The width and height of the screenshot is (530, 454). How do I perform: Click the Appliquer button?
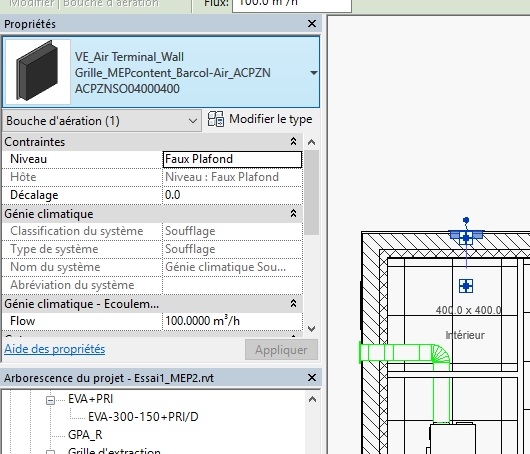tap(281, 350)
